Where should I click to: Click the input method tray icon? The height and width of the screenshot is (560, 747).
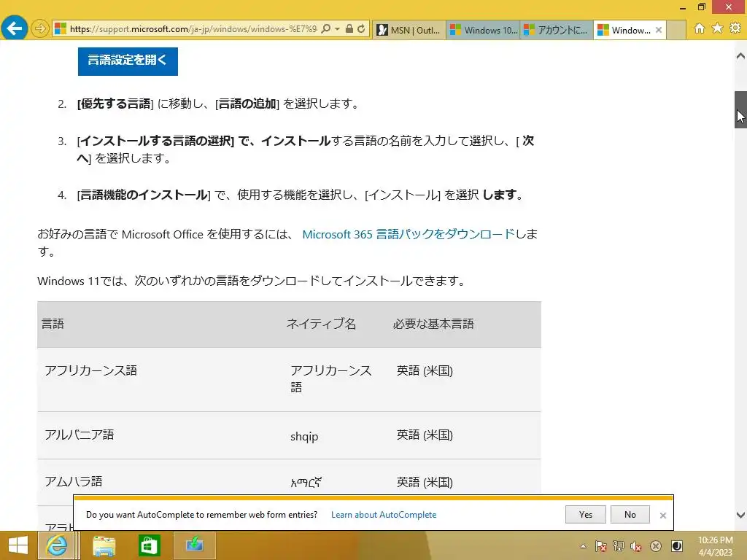coord(677,546)
